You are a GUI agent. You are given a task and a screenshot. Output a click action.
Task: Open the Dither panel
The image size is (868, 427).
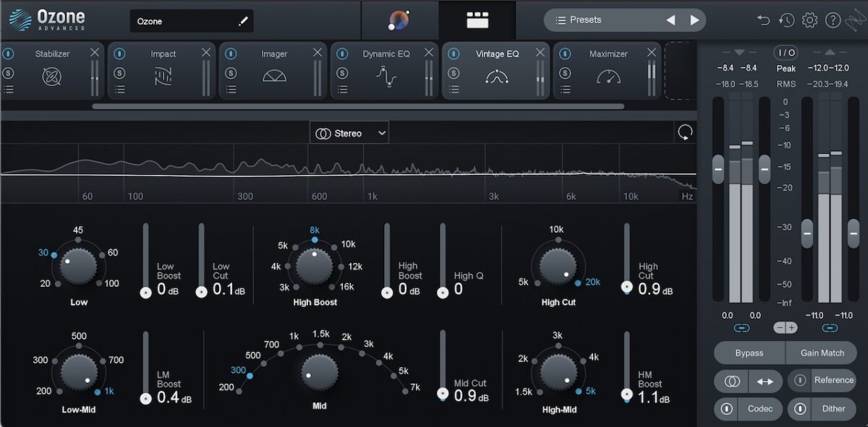coord(833,409)
